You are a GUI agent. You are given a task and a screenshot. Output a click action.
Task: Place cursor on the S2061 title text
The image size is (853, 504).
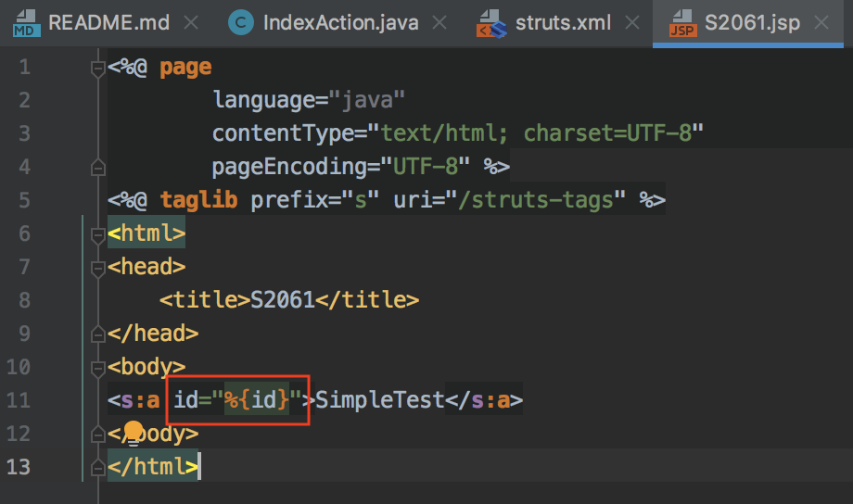283,300
